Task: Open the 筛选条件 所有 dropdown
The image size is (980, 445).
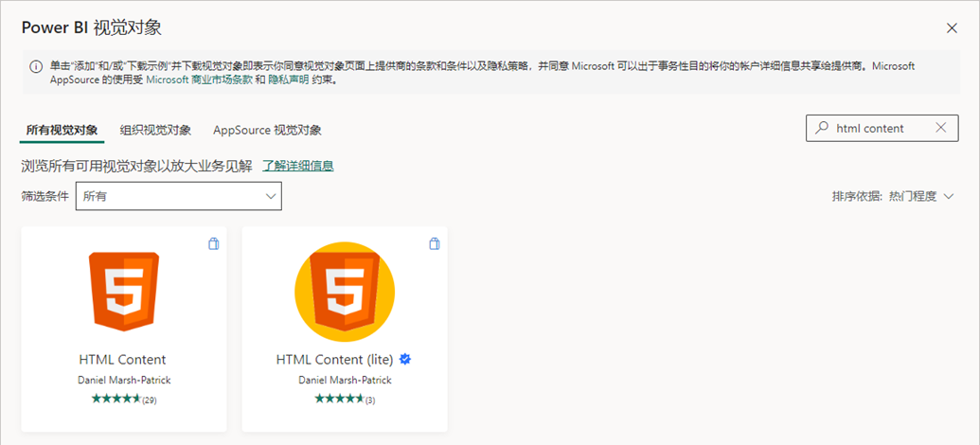Action: [179, 196]
